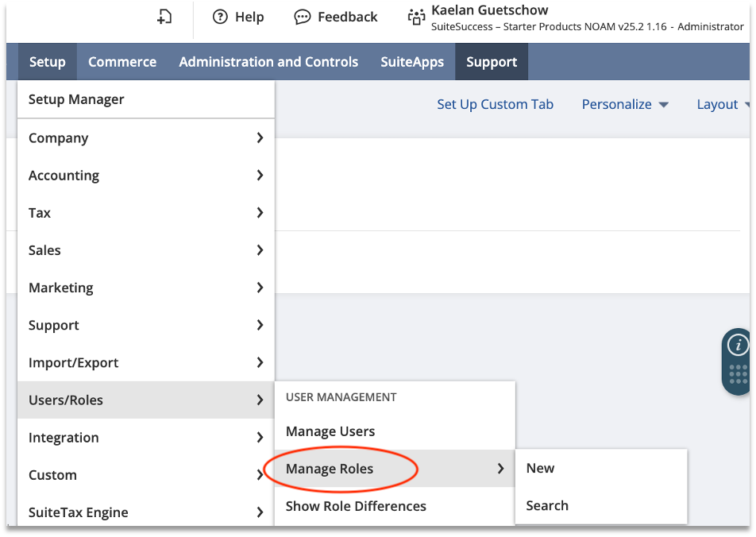The width and height of the screenshot is (756, 537).
Task: Expand chevron next to SuiteTax Engine
Action: (260, 512)
